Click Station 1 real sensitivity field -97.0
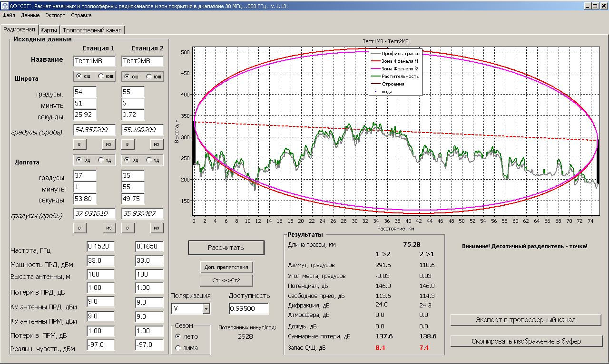The image size is (609, 364). click(x=101, y=345)
